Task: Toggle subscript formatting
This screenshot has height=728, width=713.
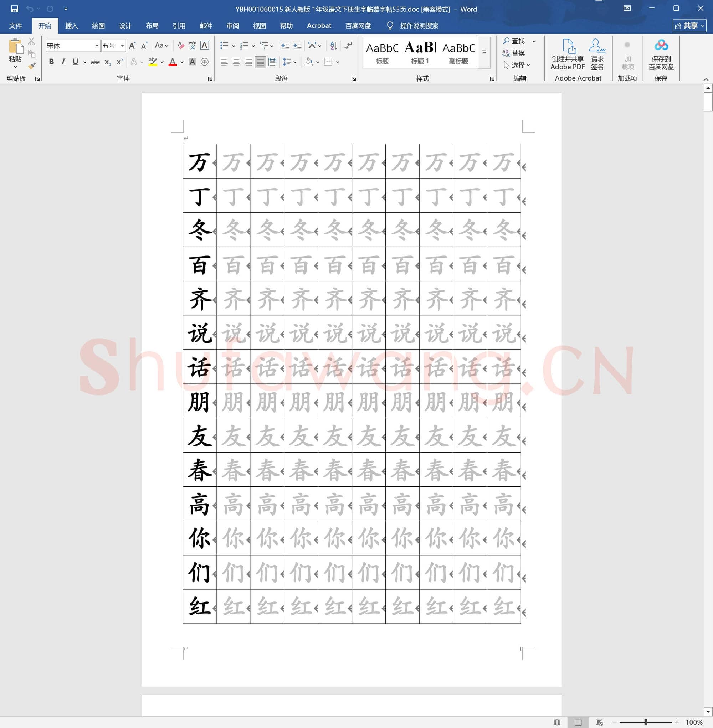Action: click(107, 62)
